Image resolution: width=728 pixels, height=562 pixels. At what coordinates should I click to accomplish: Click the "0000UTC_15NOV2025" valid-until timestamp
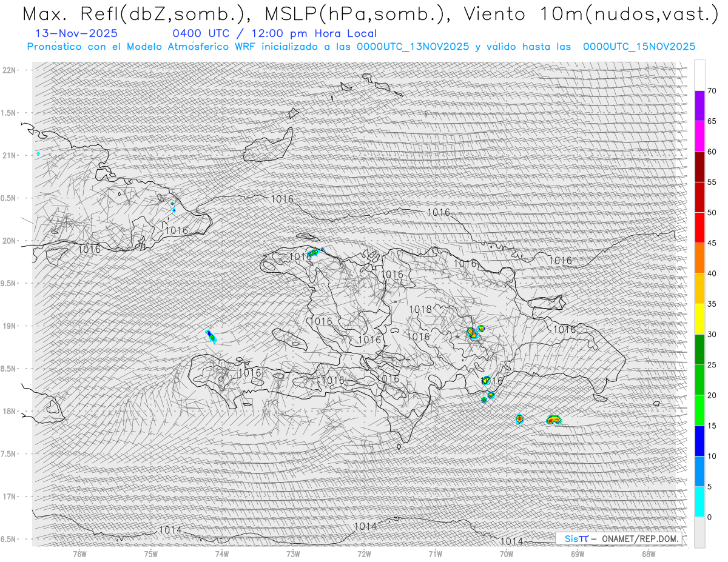(x=639, y=47)
